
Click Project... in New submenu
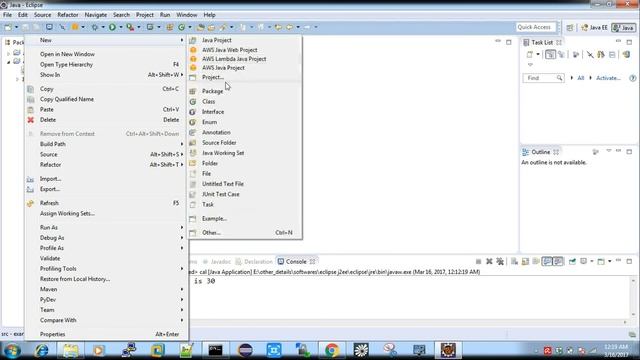tap(244, 77)
